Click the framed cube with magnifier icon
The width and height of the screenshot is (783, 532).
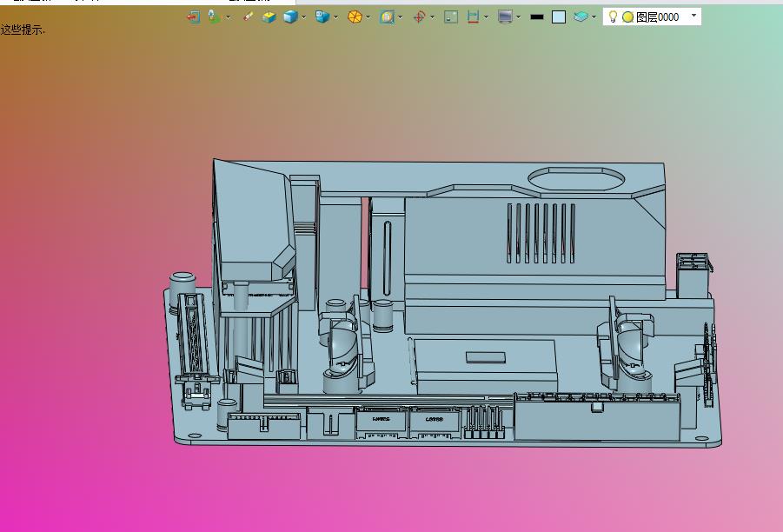tap(387, 17)
